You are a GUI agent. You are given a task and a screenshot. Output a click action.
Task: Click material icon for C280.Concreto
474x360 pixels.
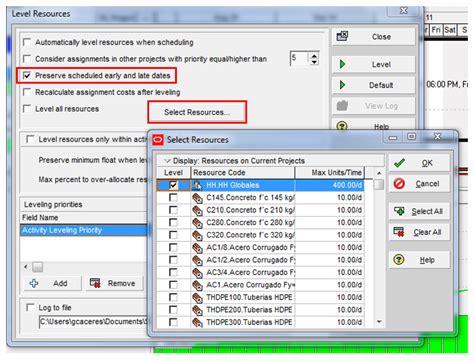(197, 223)
